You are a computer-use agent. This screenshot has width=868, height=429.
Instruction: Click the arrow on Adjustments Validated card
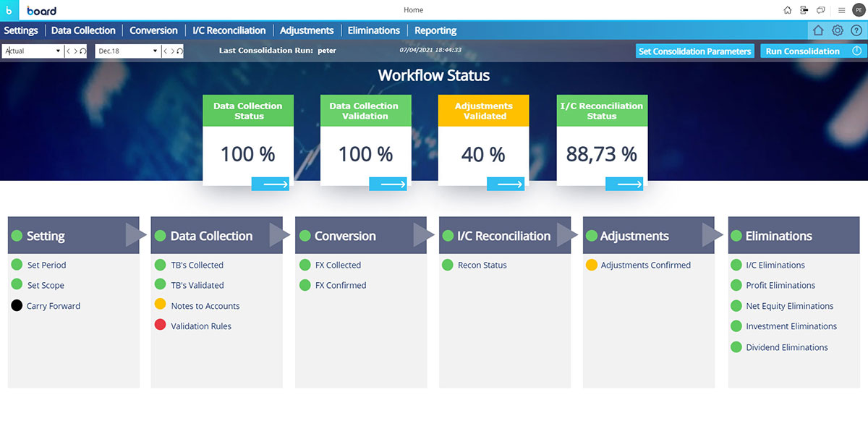pos(506,184)
